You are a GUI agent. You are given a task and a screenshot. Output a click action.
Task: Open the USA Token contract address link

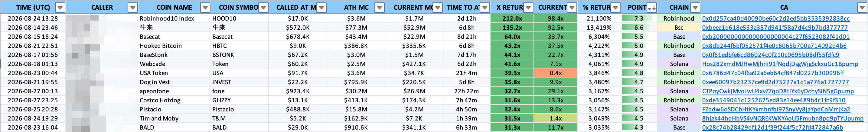[x=773, y=73]
